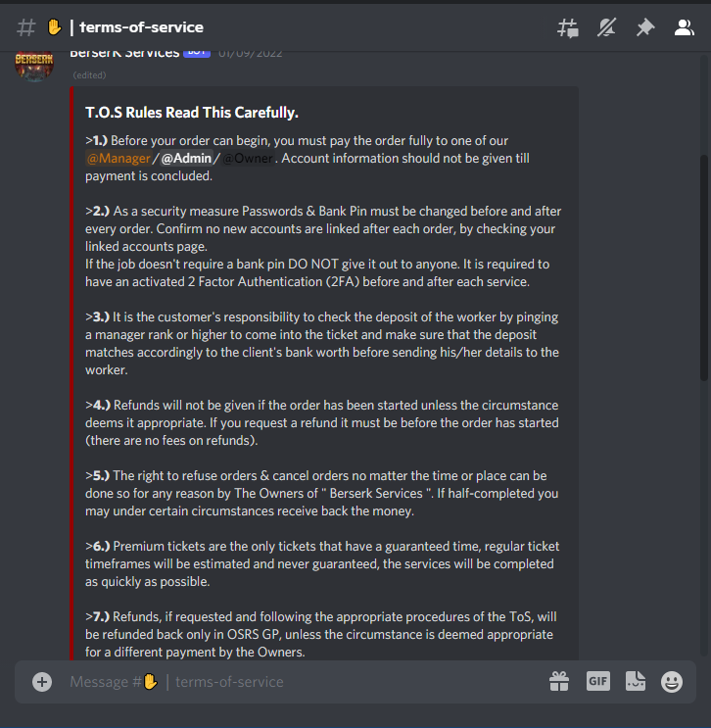
Task: Show the member list icon
Action: [x=685, y=27]
